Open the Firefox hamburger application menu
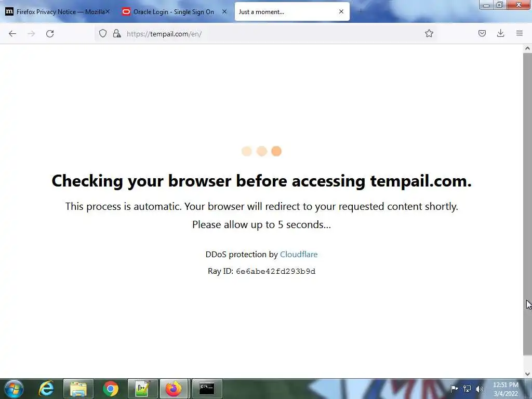 click(519, 33)
